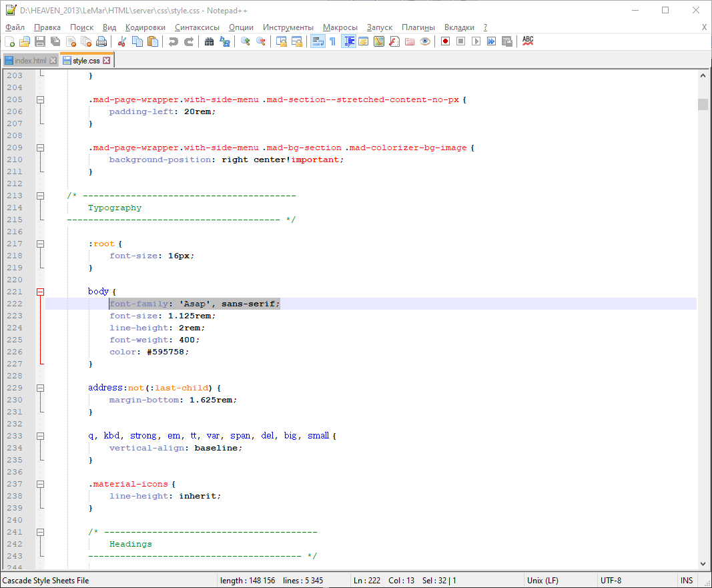Click the New file toolbar icon
712x588 pixels.
[x=9, y=41]
